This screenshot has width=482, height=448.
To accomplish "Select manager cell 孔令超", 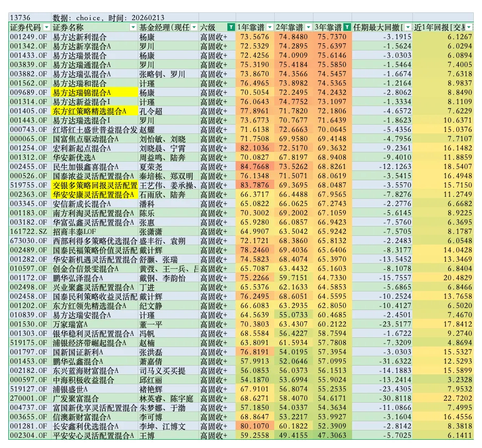I will [168, 111].
